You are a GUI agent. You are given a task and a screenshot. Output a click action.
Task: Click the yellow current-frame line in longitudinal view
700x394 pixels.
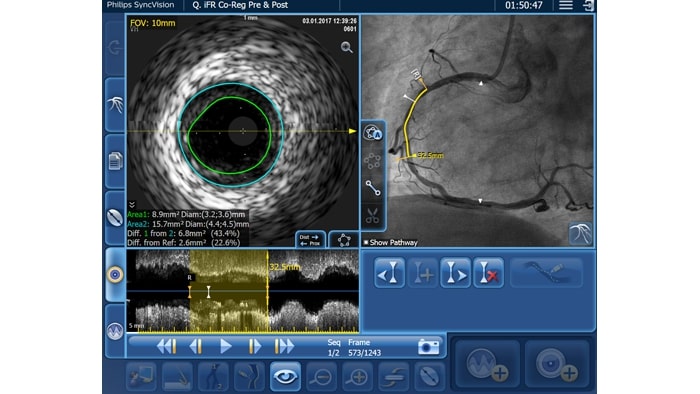point(267,290)
